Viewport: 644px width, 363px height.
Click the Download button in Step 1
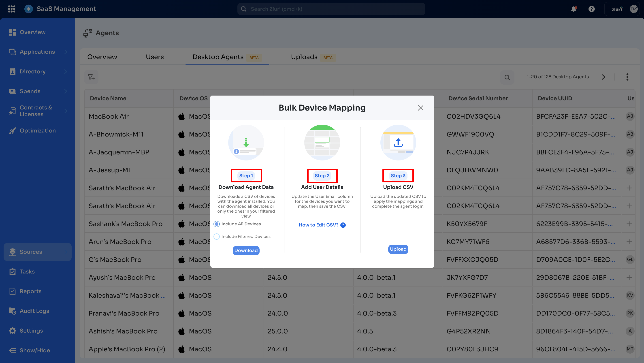[246, 250]
